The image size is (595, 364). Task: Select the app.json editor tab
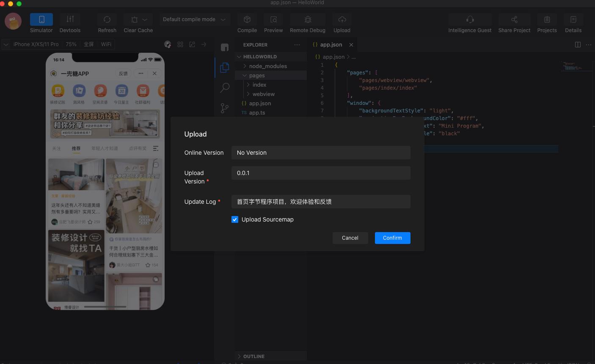331,44
